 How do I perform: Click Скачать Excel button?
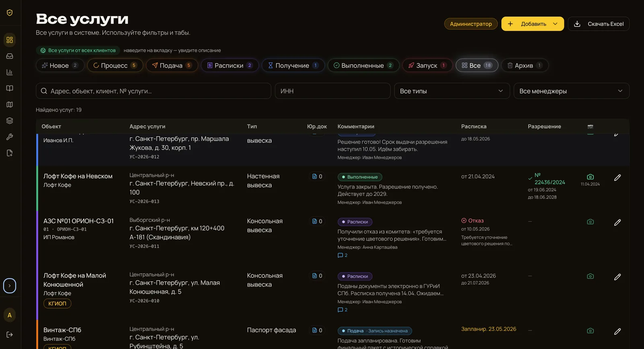tap(599, 24)
